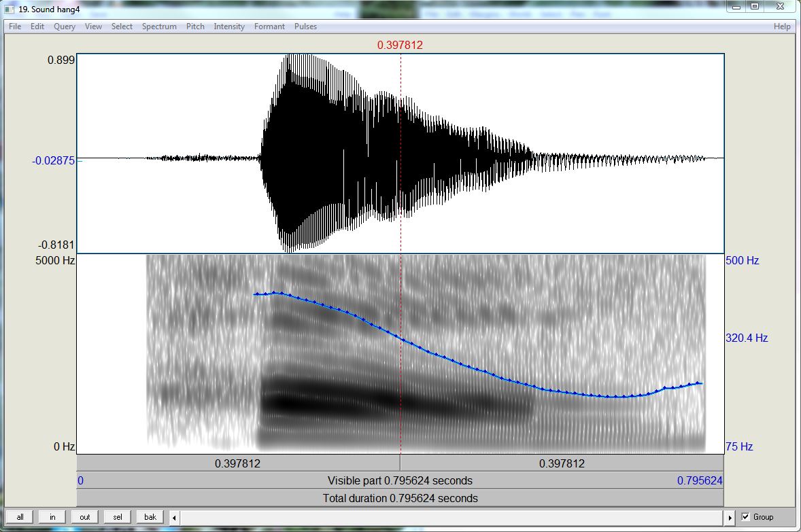Maximize the Sound hang4 window
801x532 pixels.
click(x=755, y=7)
